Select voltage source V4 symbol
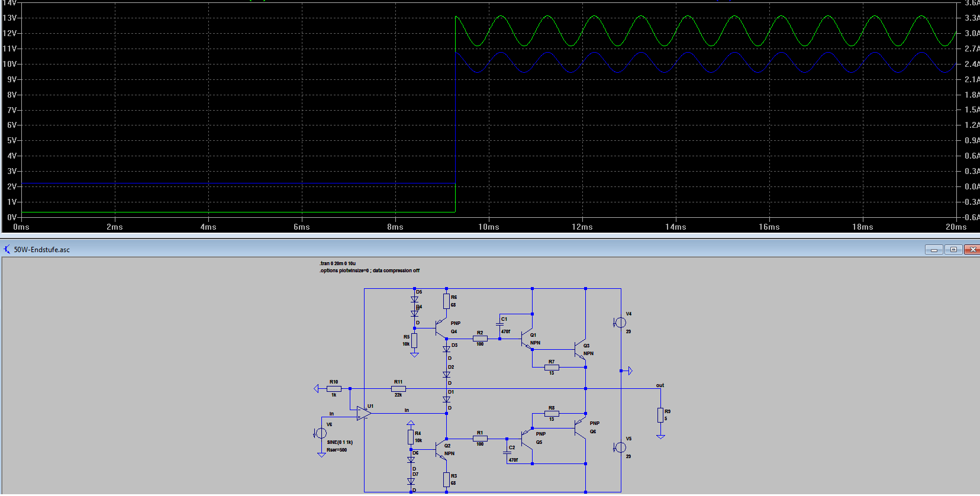 (620, 323)
